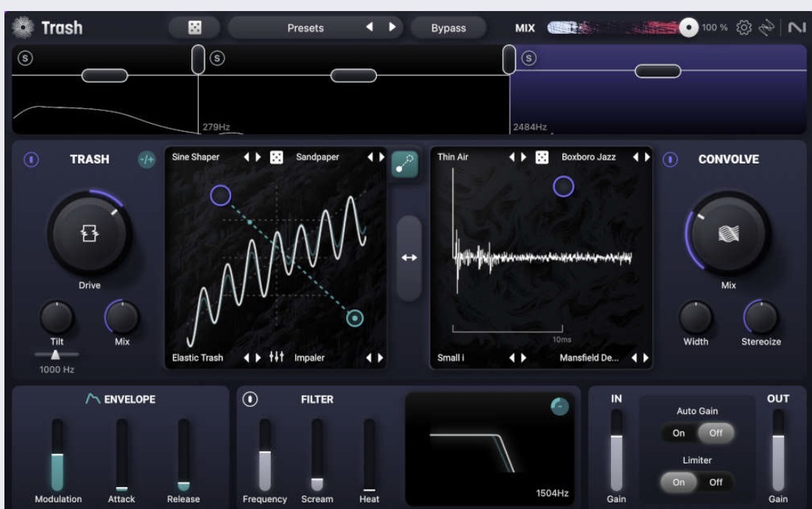Image resolution: width=812 pixels, height=509 pixels.
Task: Click the Sine Shaper label
Action: tap(196, 157)
